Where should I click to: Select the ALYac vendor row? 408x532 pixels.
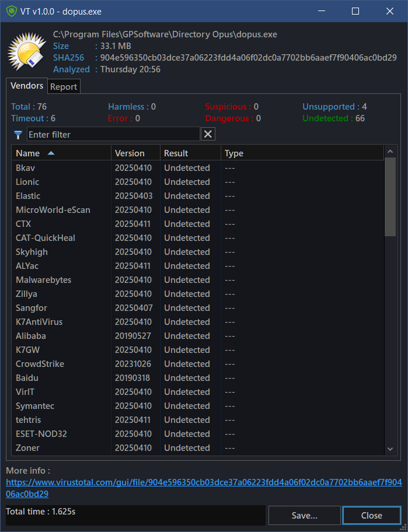click(198, 266)
